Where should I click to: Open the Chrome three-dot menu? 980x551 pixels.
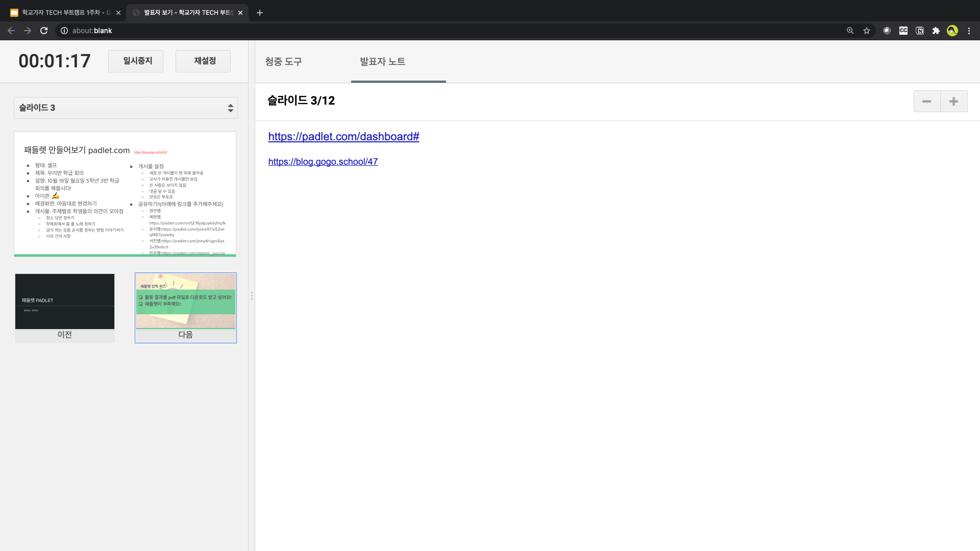coord(969,31)
